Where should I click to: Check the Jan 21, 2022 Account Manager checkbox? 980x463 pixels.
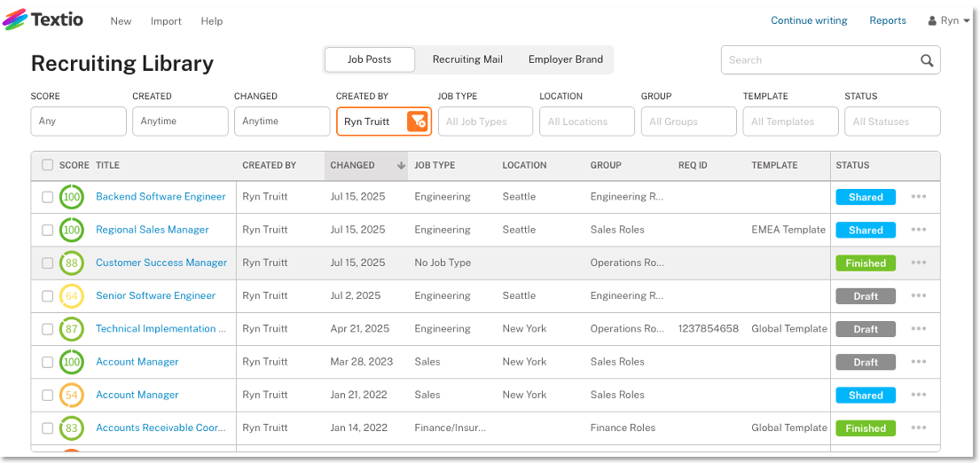[x=48, y=395]
